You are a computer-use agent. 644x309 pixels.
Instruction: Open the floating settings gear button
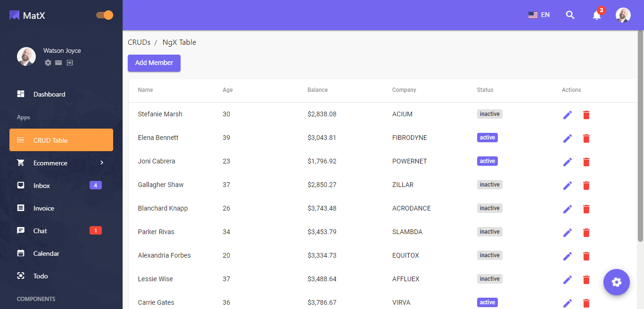616,282
